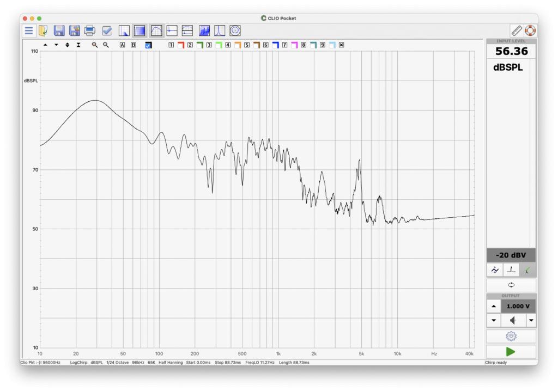Image resolution: width=558 pixels, height=392 pixels.
Task: Mute output with the speaker icon
Action: [513, 321]
